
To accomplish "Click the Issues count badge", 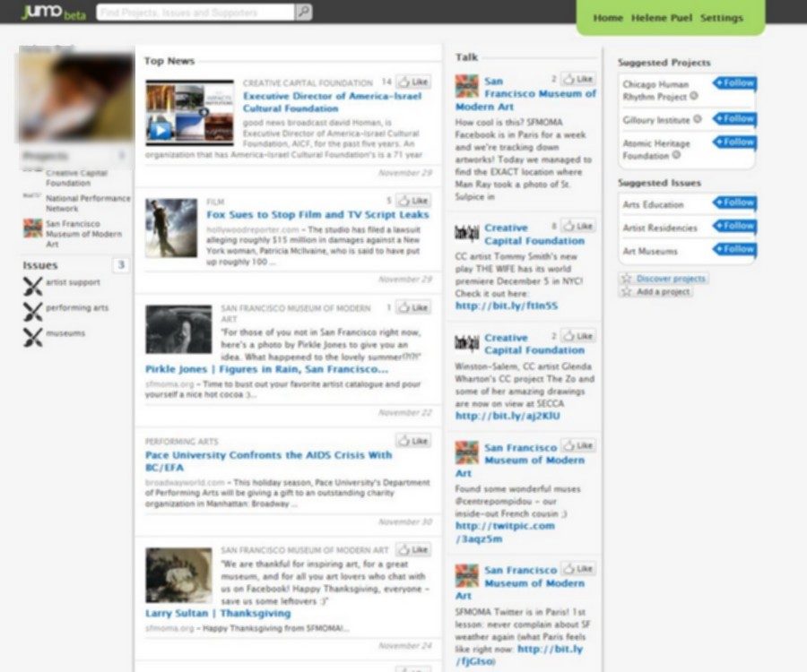I will pyautogui.click(x=121, y=264).
